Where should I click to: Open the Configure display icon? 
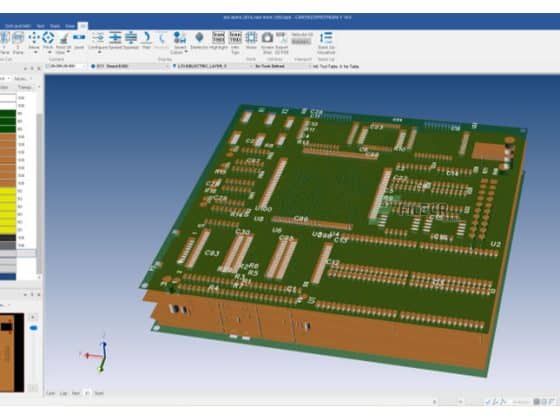(x=98, y=38)
